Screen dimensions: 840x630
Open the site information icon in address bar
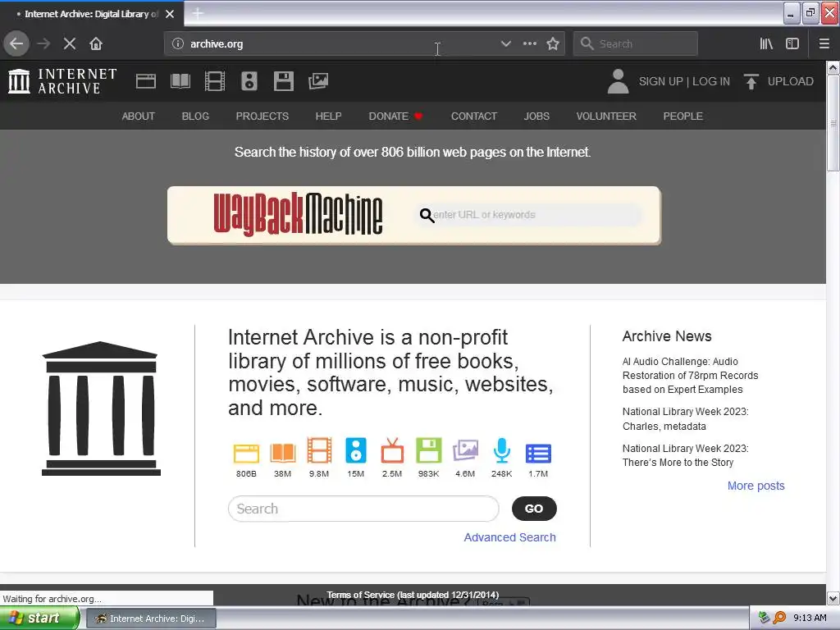(x=178, y=44)
